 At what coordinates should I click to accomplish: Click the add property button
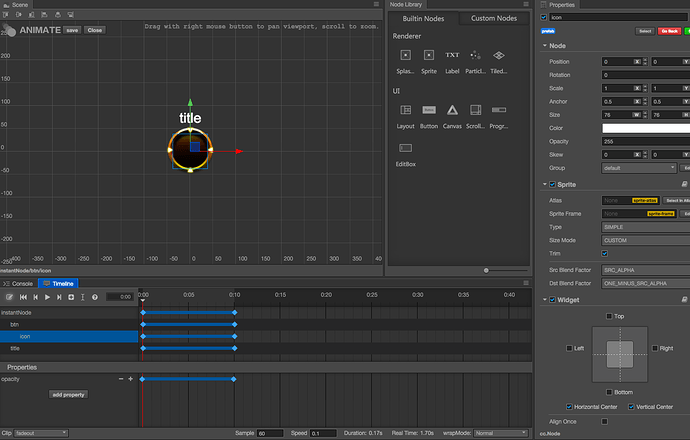click(x=69, y=394)
